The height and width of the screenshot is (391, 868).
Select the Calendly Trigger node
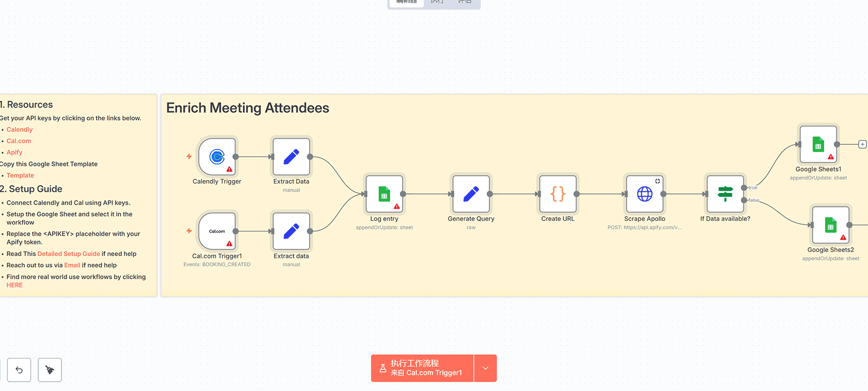coord(217,157)
